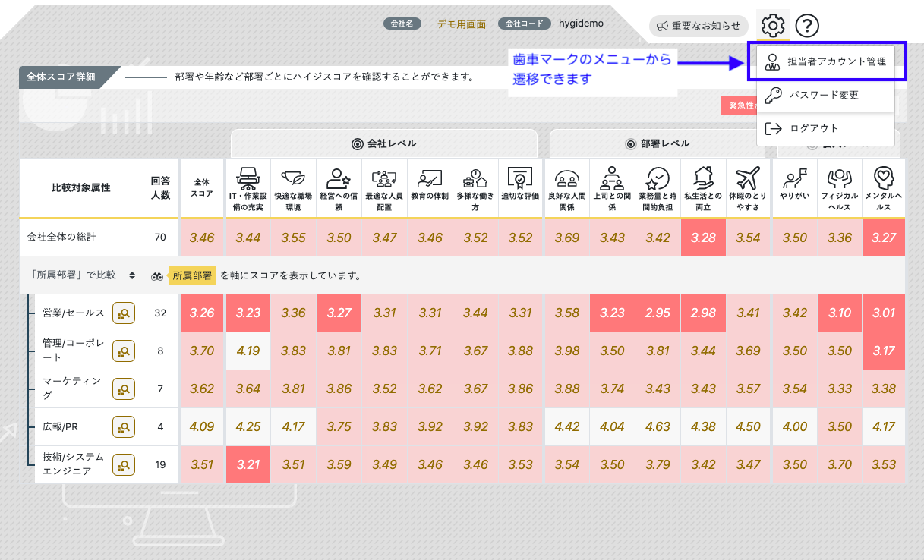Screen dimensions: 924x560
Task: Click 営業/セールス score 2.95 cell
Action: point(658,313)
